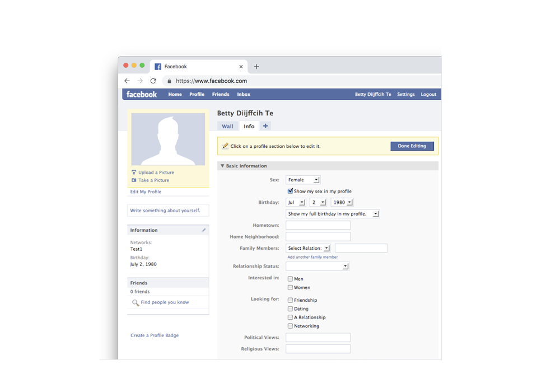Screen dimensions: 560x392
Task: Click the facebook logo in the blue bar
Action: (x=142, y=94)
